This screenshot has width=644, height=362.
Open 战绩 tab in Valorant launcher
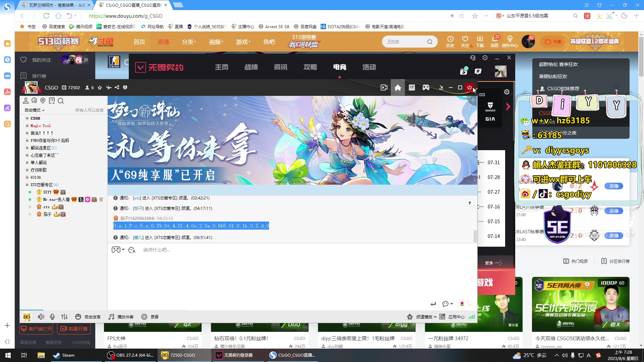pos(251,67)
